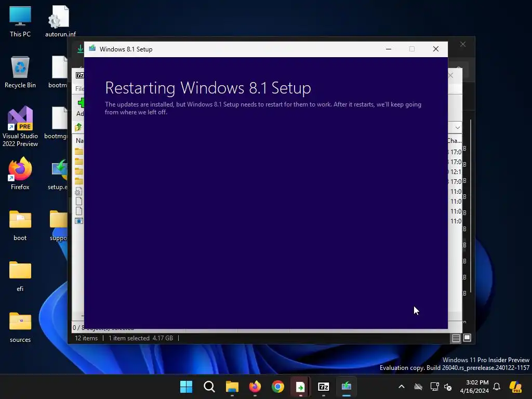Select the last folder row in the 7-Zip list
The width and height of the screenshot is (532, 399).
[x=79, y=181]
